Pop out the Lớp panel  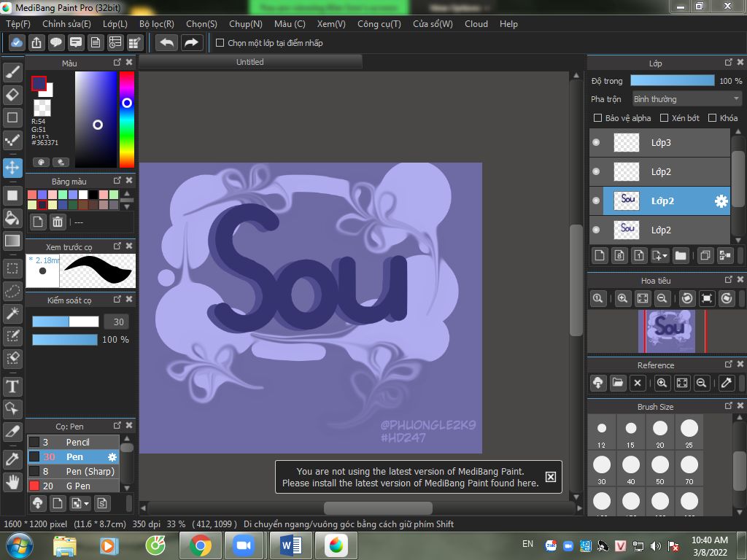tap(729, 63)
